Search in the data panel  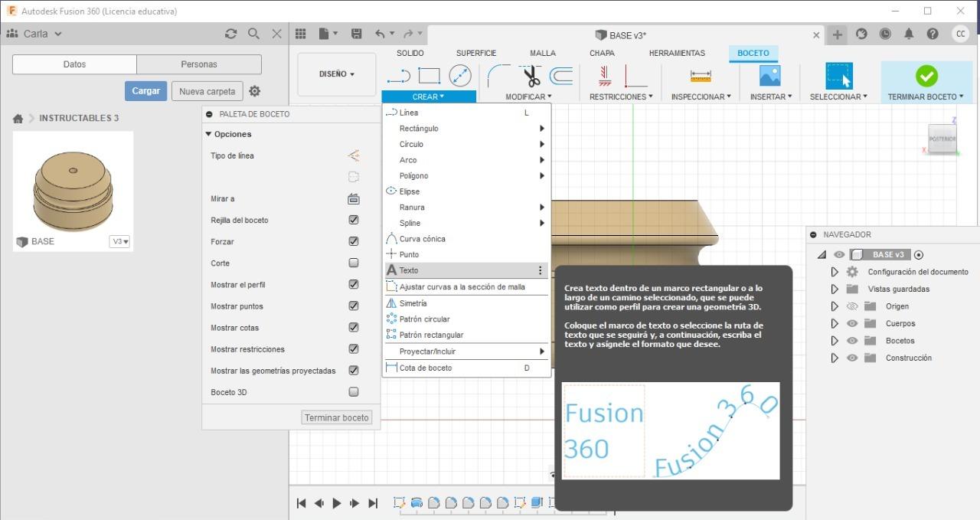253,34
